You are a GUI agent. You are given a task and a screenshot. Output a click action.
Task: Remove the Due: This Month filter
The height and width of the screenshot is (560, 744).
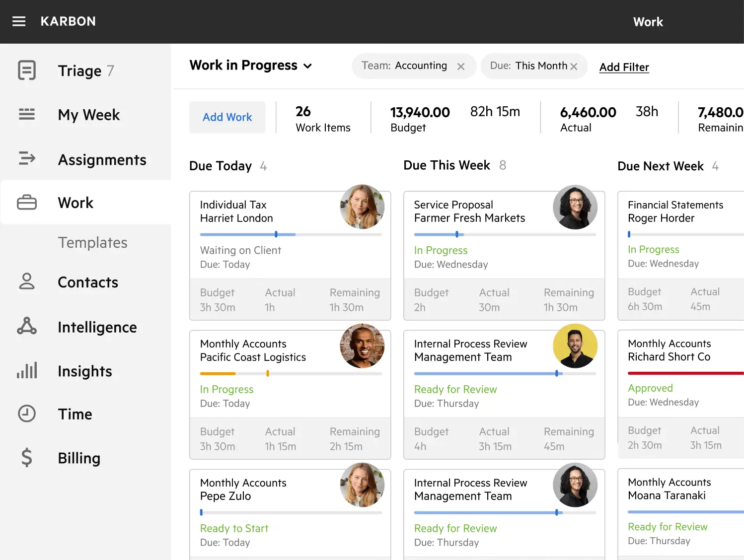pos(574,67)
